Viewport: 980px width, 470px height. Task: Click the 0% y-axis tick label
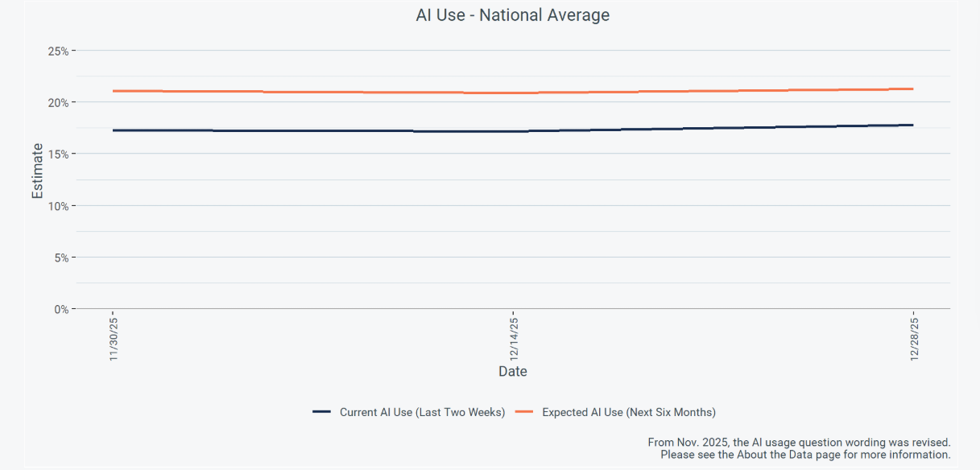pyautogui.click(x=61, y=309)
